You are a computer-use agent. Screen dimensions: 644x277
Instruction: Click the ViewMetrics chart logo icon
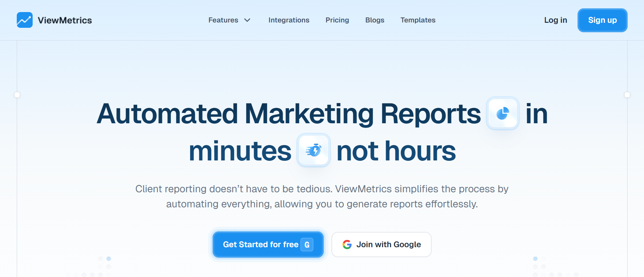pos(24,20)
